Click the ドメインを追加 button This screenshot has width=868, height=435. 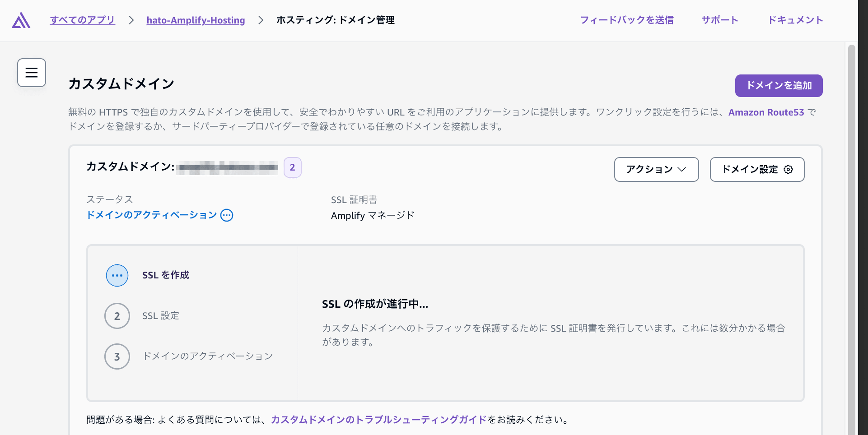[779, 86]
